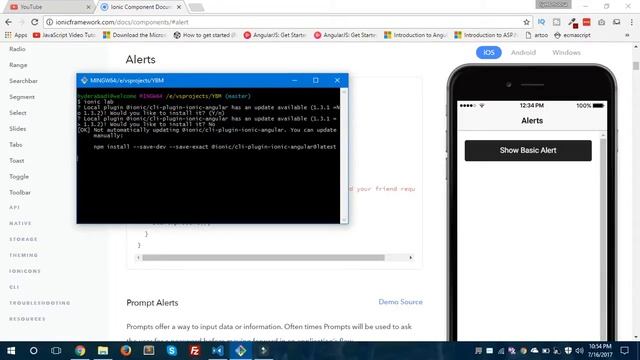
Task: Click the taskbar clock showing 10:54 PM
Action: 600,351
